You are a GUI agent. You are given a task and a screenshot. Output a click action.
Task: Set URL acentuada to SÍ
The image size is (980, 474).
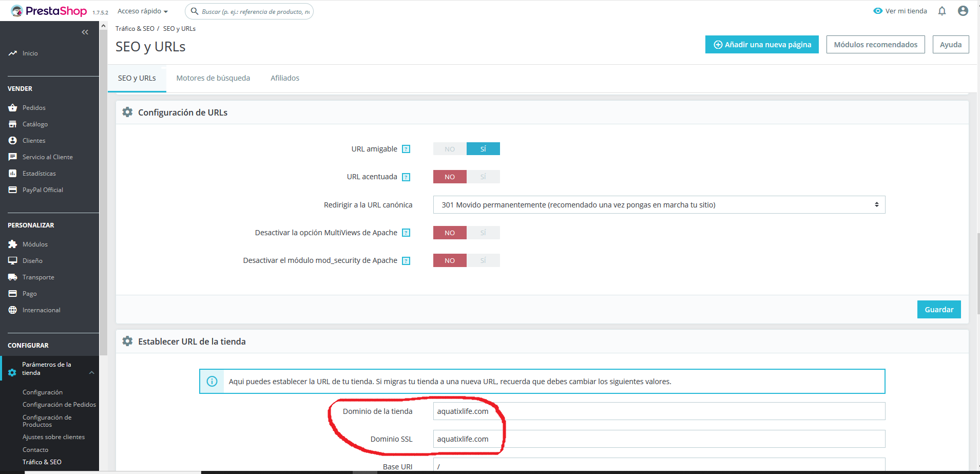coord(483,177)
